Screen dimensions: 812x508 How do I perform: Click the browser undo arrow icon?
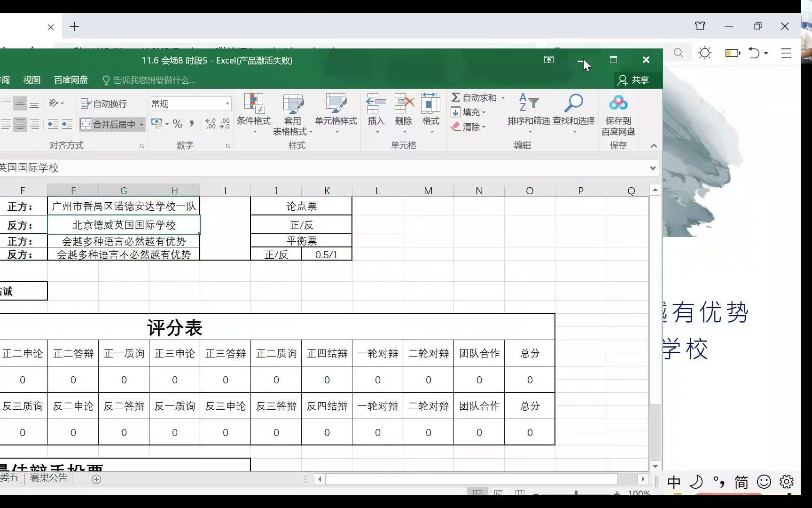pyautogui.click(x=754, y=53)
